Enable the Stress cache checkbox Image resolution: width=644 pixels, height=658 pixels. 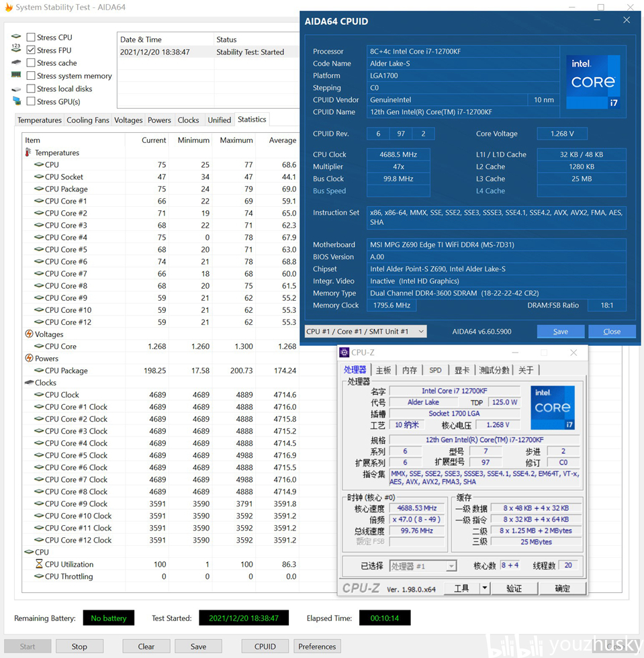(x=31, y=63)
